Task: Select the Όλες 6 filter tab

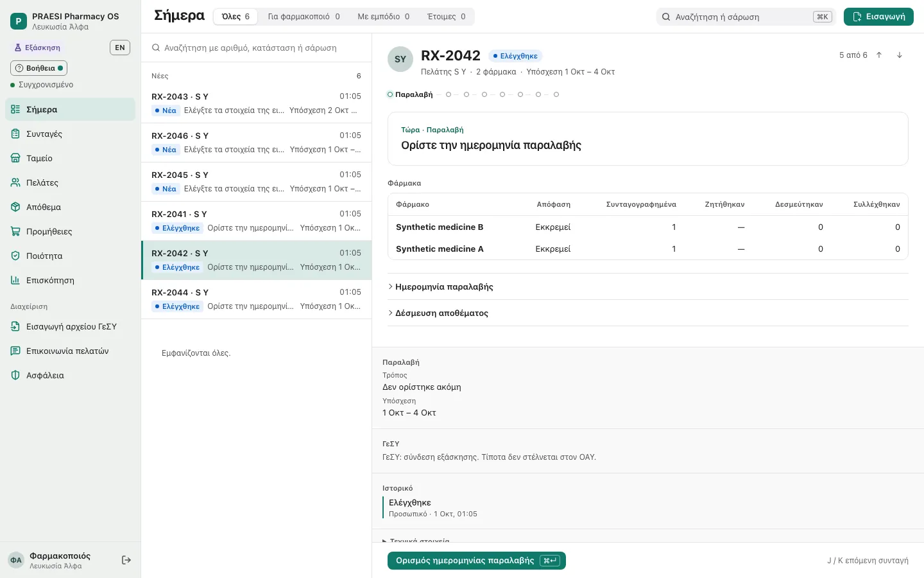Action: 235,17
